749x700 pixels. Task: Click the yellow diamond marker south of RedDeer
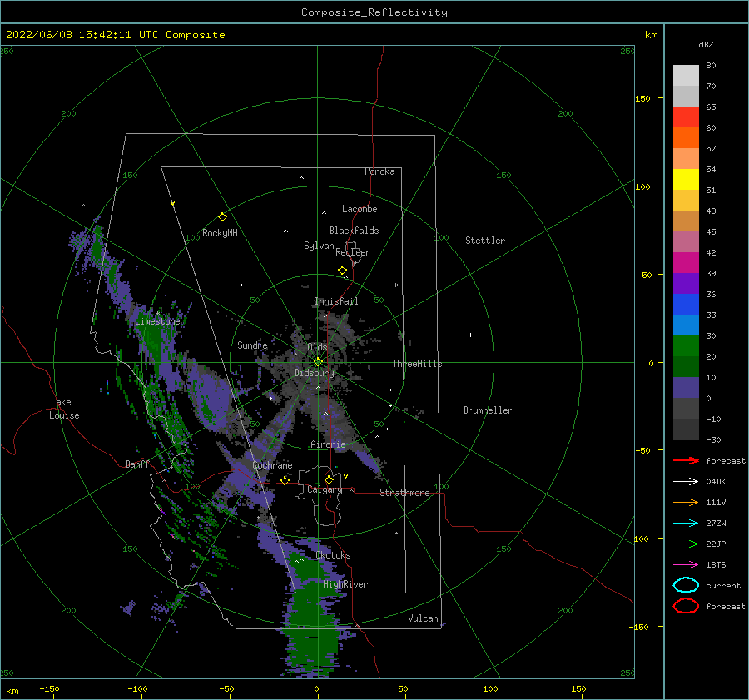pyautogui.click(x=342, y=270)
